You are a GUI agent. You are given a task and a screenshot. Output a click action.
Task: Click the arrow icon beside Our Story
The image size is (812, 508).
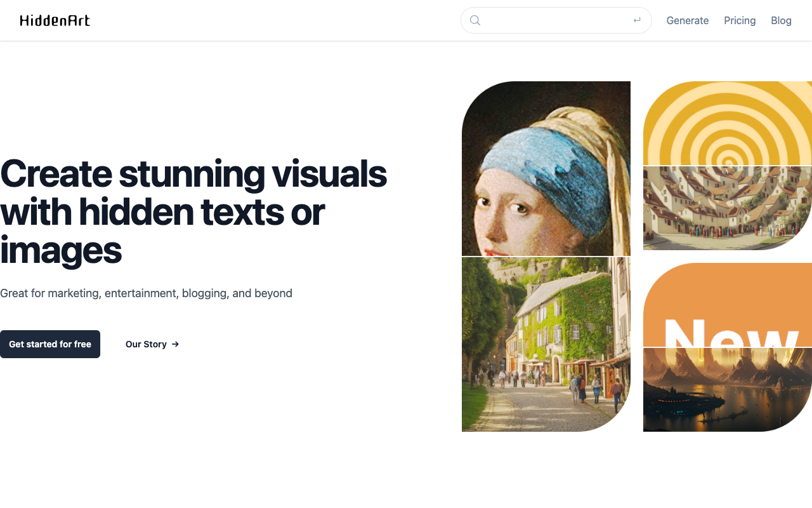coord(176,344)
